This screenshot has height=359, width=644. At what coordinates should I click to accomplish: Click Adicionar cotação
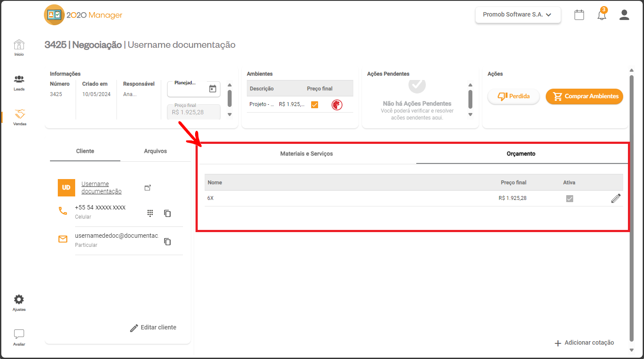point(584,343)
